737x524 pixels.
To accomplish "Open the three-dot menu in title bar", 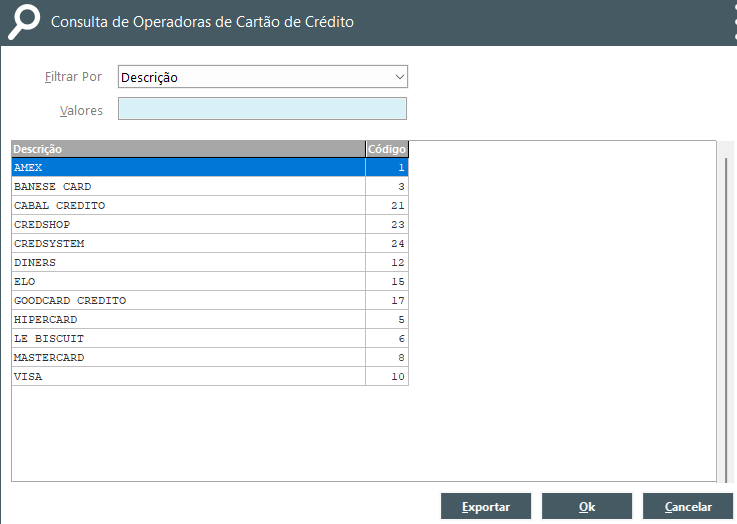I will [x=735, y=22].
